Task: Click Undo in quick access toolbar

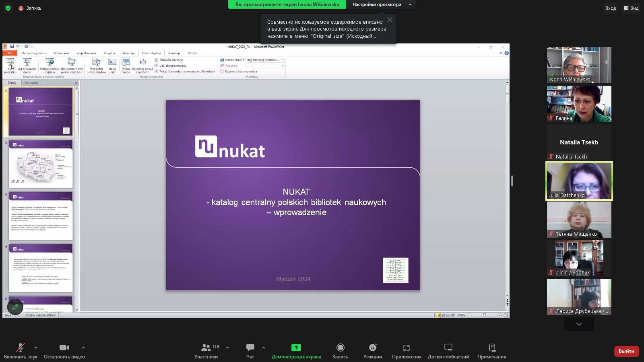Action: (18, 47)
